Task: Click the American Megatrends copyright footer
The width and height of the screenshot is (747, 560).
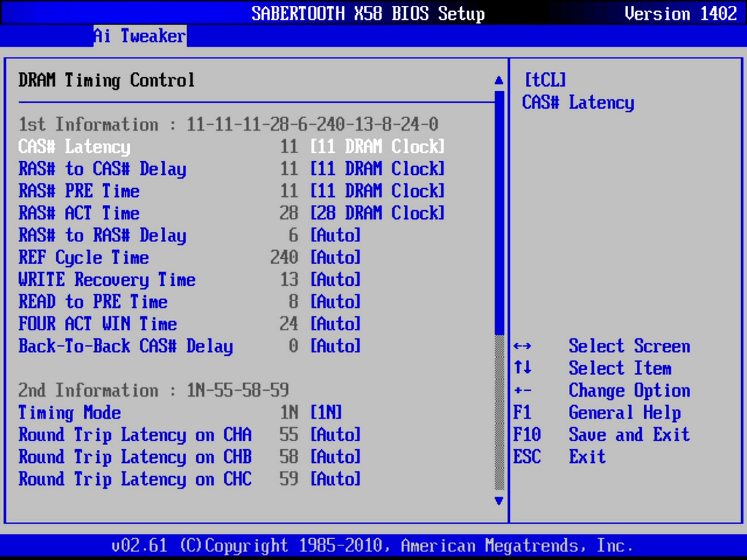Action: 373,545
